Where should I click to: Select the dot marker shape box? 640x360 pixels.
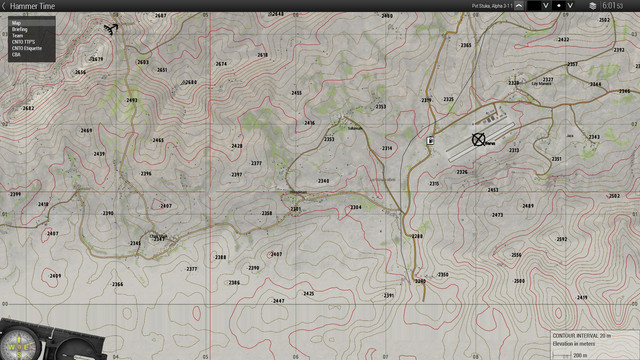click(x=559, y=6)
